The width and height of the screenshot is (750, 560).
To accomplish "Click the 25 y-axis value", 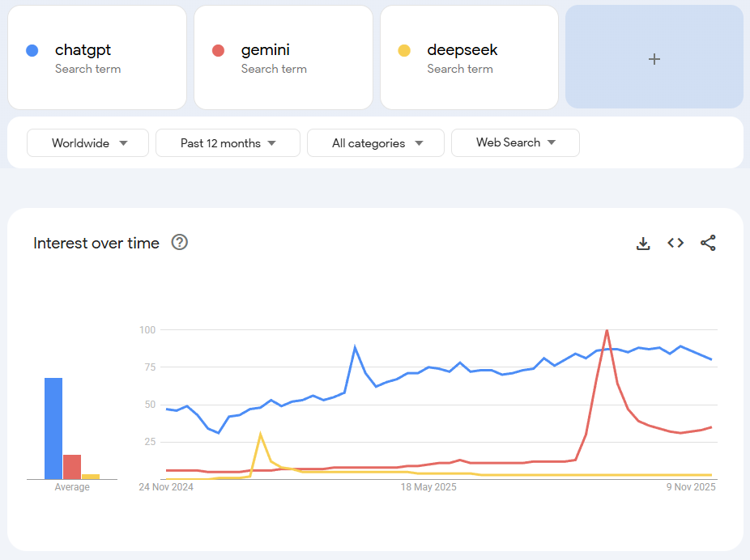I will [x=150, y=442].
